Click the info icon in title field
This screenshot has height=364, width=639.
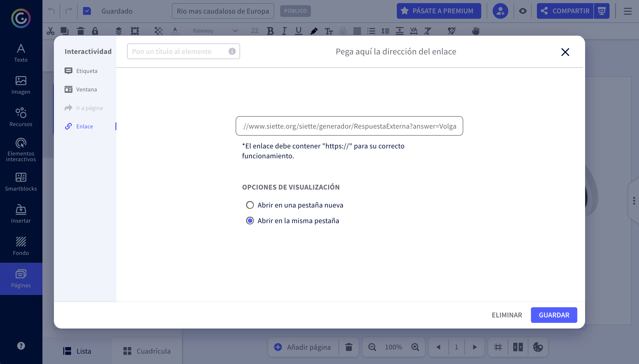pos(232,51)
